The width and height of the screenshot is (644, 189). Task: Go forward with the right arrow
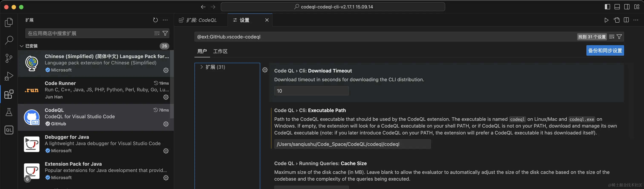coord(213,7)
